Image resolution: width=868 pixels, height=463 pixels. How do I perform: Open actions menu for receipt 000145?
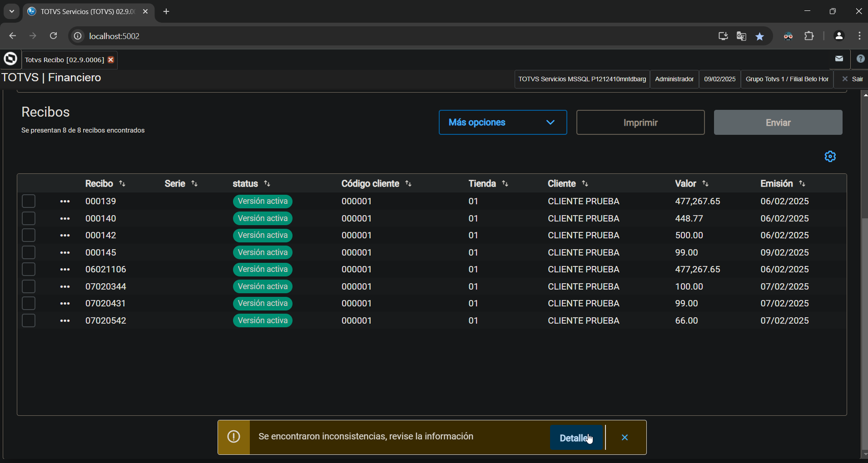(65, 253)
